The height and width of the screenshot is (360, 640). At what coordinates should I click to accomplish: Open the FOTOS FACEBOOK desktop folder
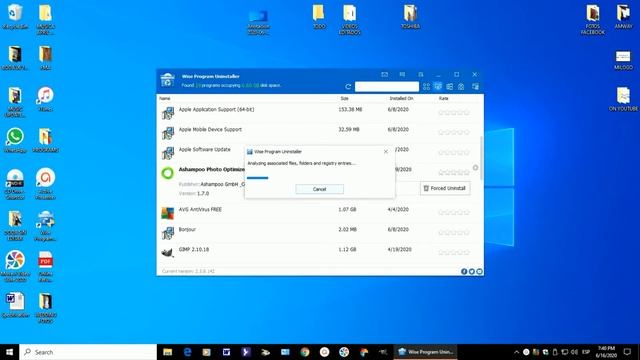(593, 19)
